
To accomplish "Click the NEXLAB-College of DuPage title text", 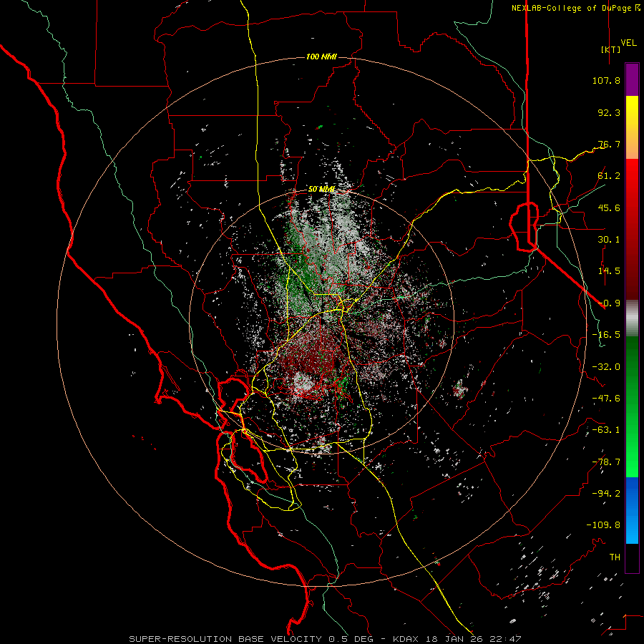I will coord(572,8).
